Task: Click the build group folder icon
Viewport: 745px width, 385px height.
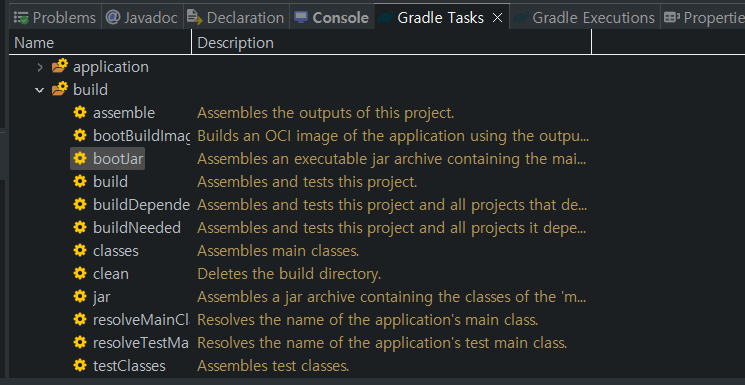Action: pos(60,89)
